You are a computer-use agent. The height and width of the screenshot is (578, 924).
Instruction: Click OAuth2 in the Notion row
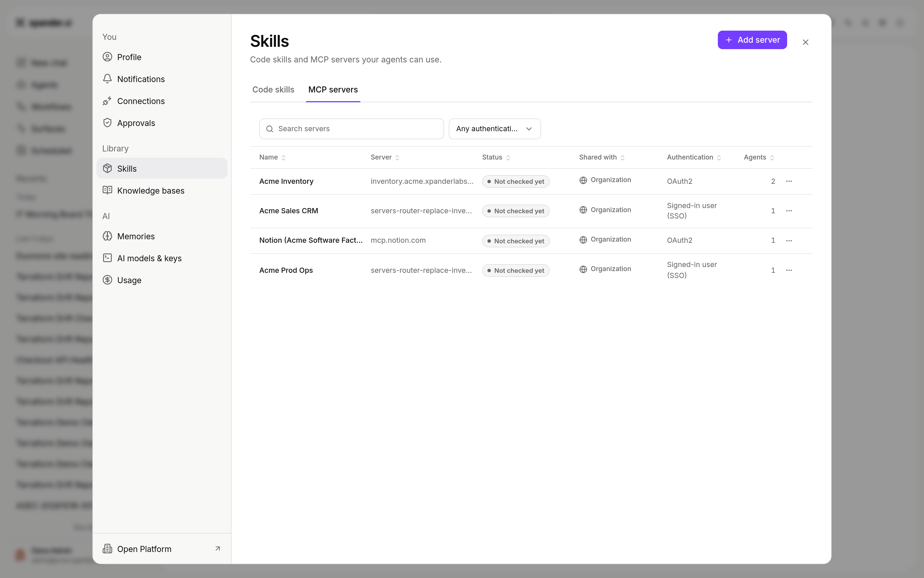(x=680, y=240)
